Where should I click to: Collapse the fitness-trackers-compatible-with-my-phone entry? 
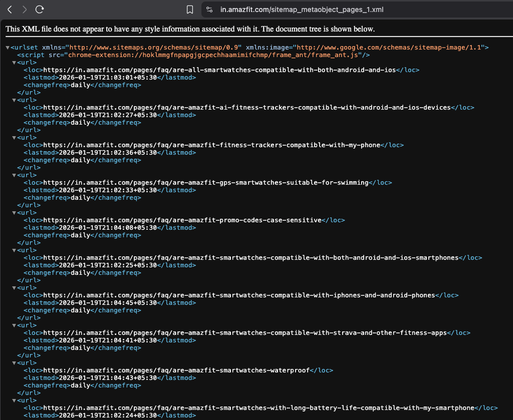[13, 137]
